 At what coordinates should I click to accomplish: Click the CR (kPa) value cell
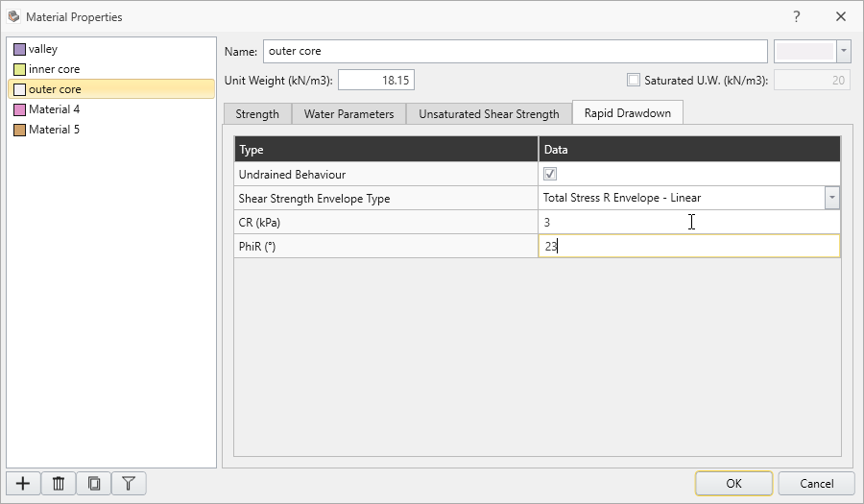[x=688, y=222]
